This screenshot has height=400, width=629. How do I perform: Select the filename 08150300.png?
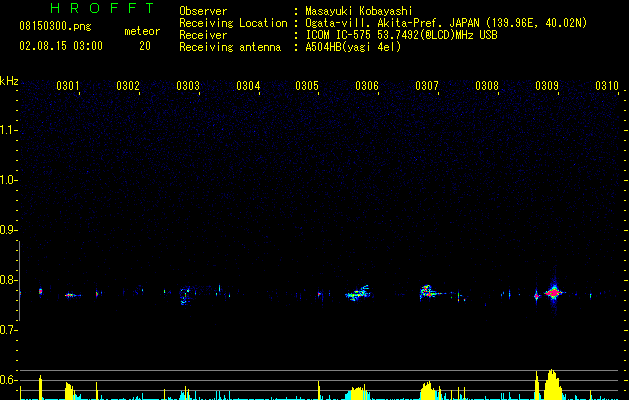[55, 27]
